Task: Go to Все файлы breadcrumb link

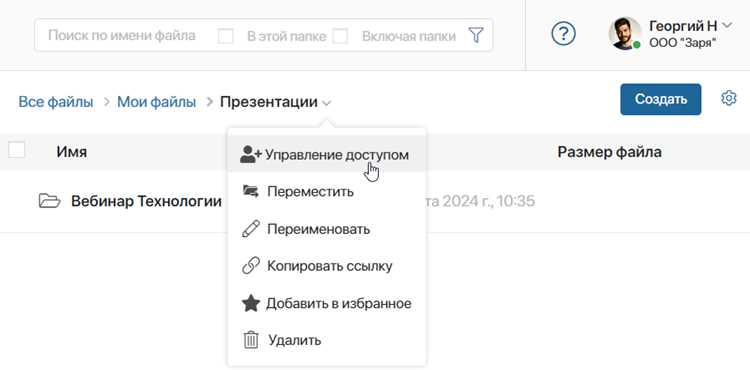Action: click(55, 102)
